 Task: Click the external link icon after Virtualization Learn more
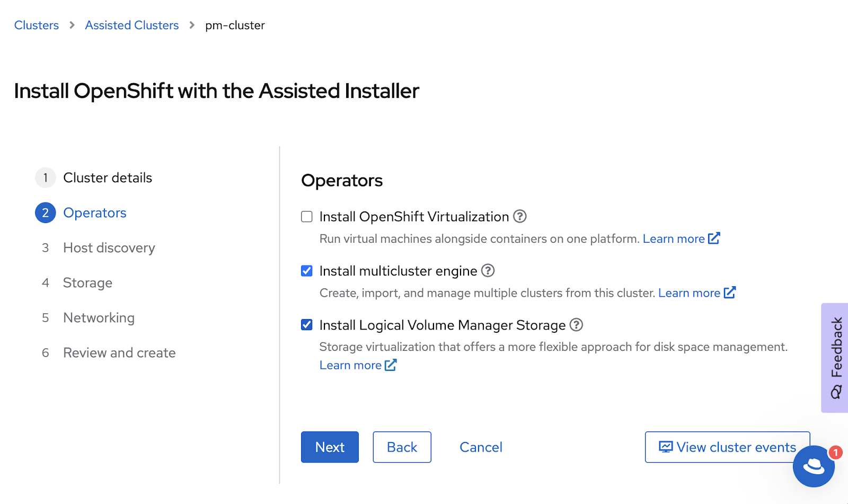[714, 238]
